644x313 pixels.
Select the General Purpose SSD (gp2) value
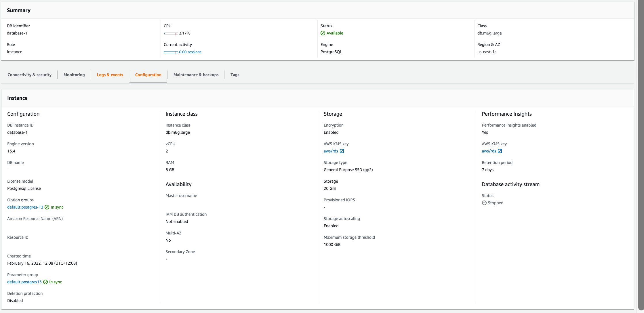pos(348,170)
